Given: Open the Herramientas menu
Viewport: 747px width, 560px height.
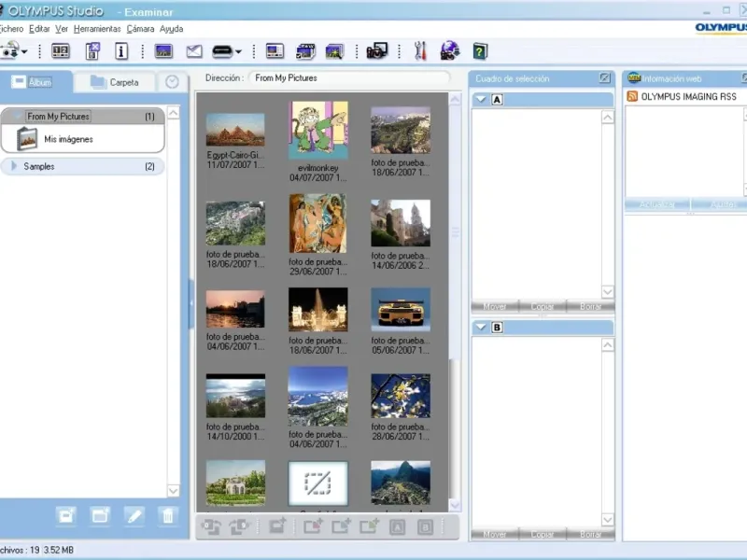Looking at the screenshot, I should coord(97,29).
